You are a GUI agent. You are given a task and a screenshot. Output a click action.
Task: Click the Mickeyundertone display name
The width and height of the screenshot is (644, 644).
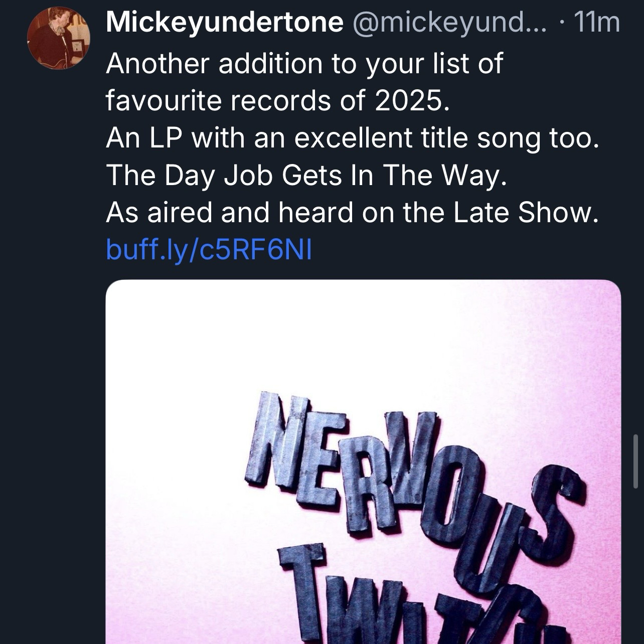point(225,23)
